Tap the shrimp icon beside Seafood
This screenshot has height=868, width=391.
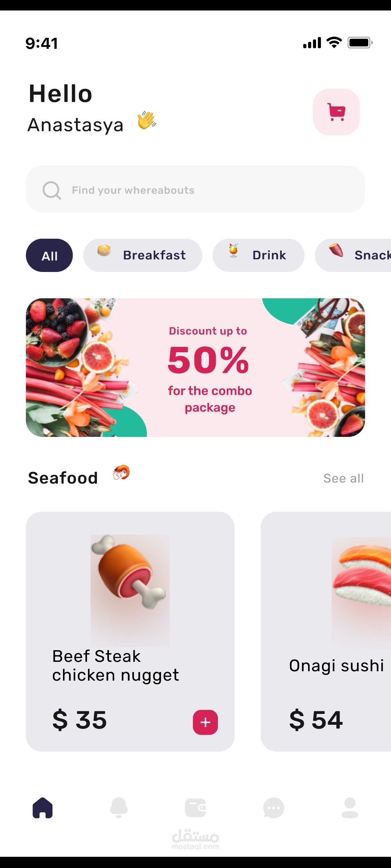click(x=121, y=472)
